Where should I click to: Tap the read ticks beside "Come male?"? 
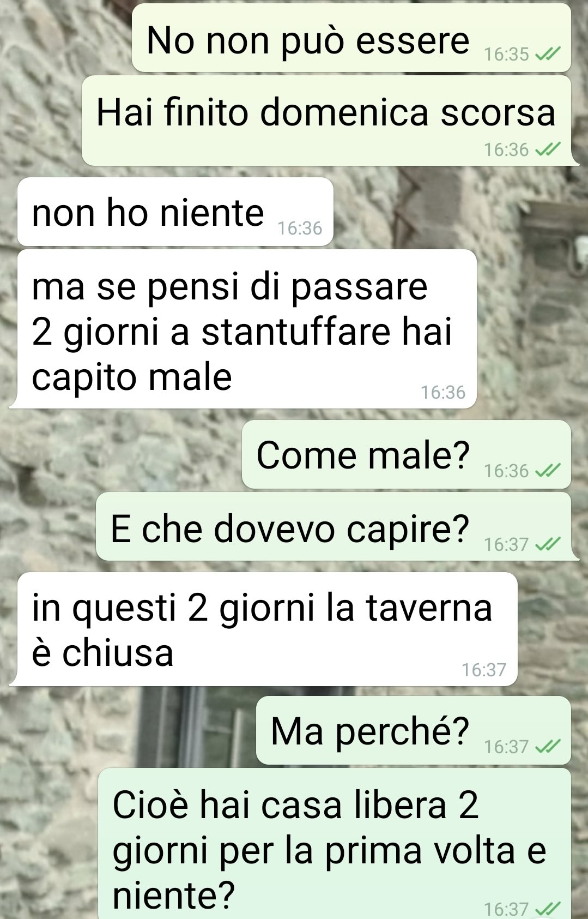(548, 470)
